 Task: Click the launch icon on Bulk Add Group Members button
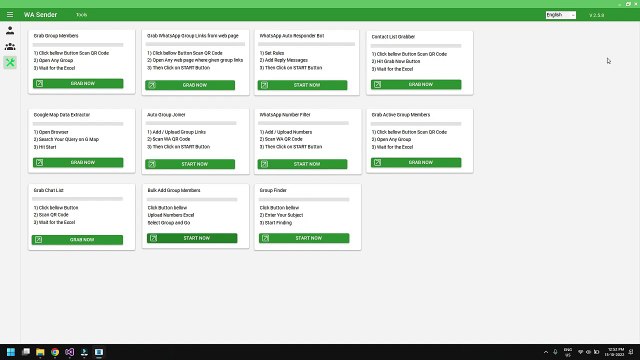coord(153,238)
